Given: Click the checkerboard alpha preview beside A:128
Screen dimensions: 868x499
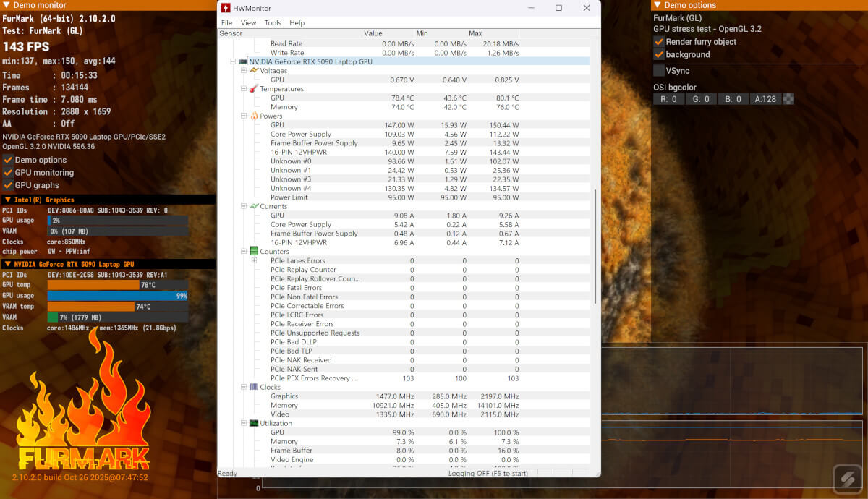Looking at the screenshot, I should [788, 99].
